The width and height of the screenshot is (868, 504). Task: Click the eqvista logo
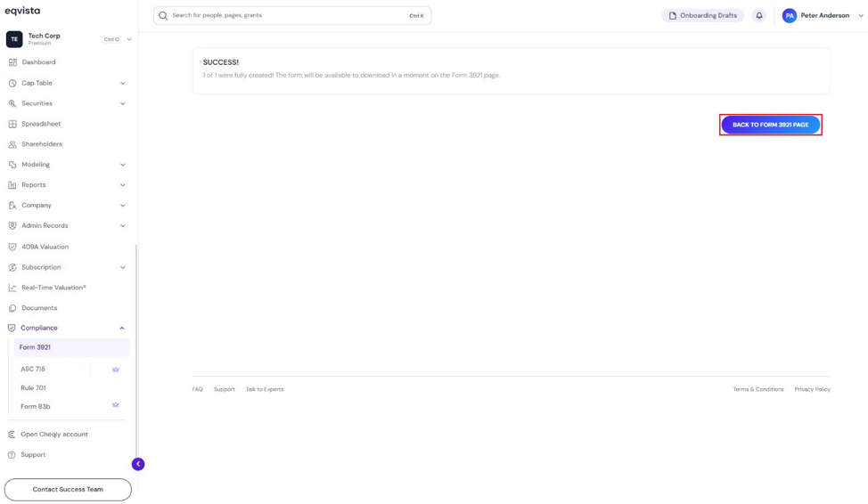(x=22, y=11)
